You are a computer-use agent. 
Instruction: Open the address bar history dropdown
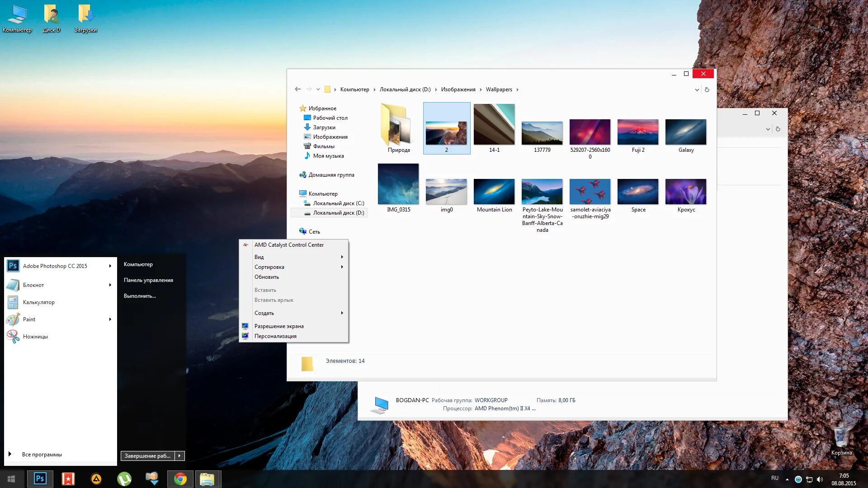(x=697, y=89)
